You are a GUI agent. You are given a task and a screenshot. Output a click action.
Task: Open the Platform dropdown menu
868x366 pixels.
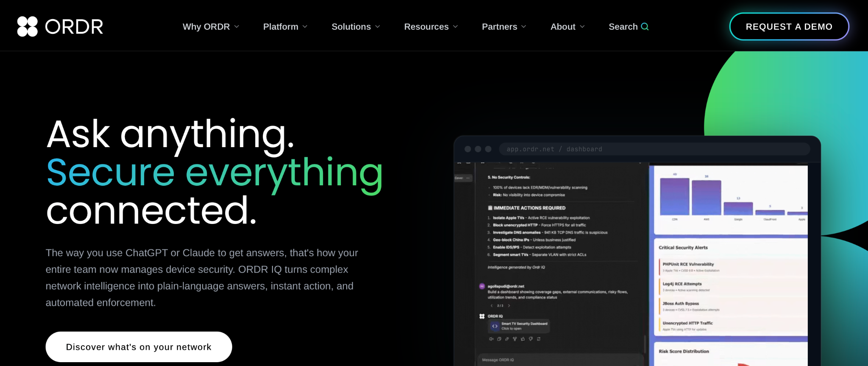(x=285, y=27)
